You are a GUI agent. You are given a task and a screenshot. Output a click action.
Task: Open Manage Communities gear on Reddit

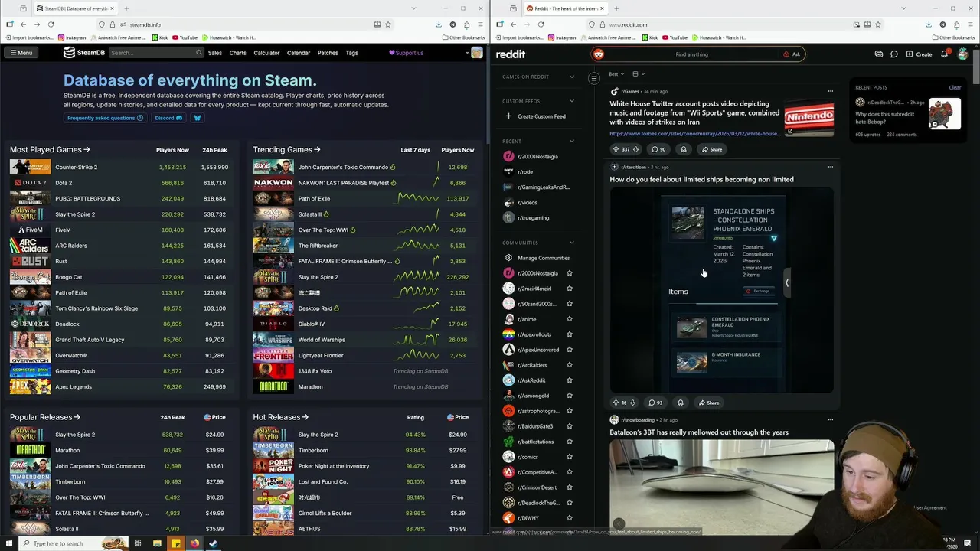click(508, 258)
